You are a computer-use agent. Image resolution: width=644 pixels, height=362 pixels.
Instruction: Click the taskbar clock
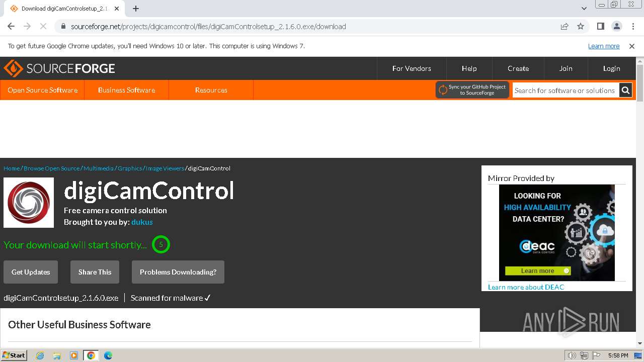[618, 355]
